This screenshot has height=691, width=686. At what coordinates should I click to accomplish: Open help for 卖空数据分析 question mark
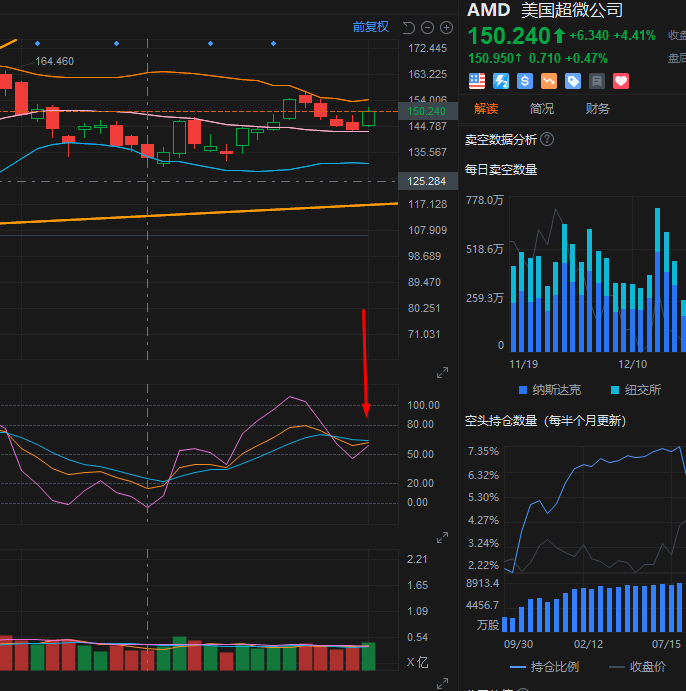547,140
